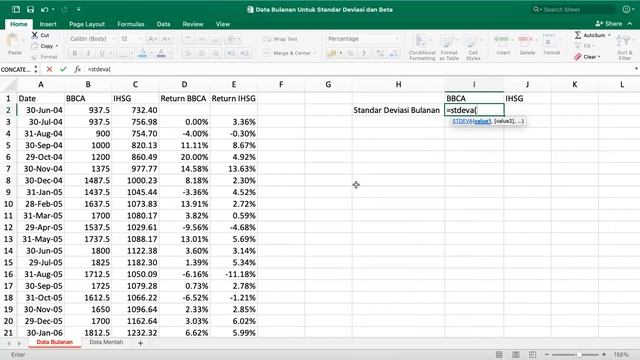Toggle Bold formatting
The image size is (640, 360).
pyautogui.click(x=75, y=53)
